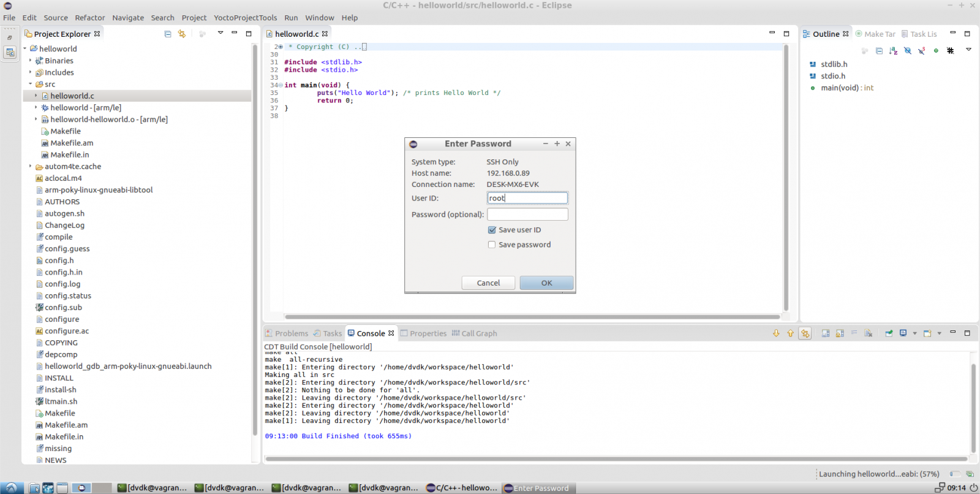
Task: Click the editor horizontal scrollbar
Action: click(x=532, y=317)
